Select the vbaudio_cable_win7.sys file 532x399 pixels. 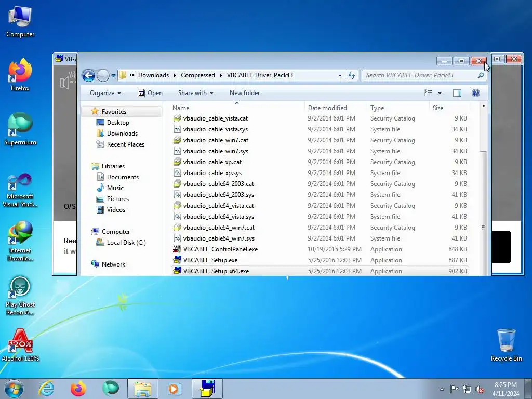coord(216,151)
